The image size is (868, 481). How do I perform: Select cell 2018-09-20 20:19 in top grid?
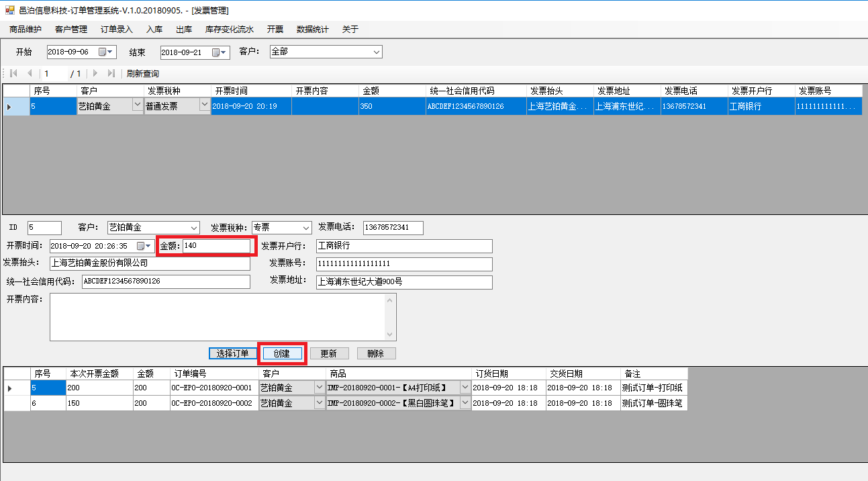(x=251, y=106)
